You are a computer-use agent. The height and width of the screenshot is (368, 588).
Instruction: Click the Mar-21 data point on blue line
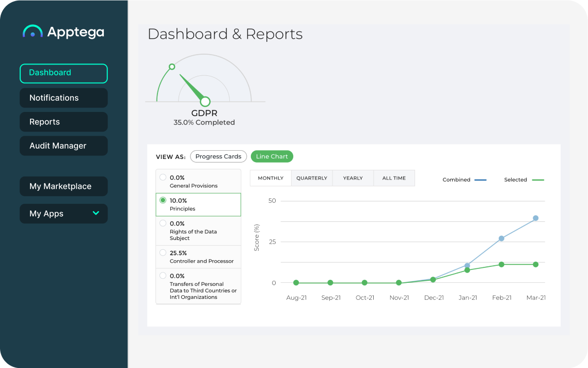coord(536,217)
